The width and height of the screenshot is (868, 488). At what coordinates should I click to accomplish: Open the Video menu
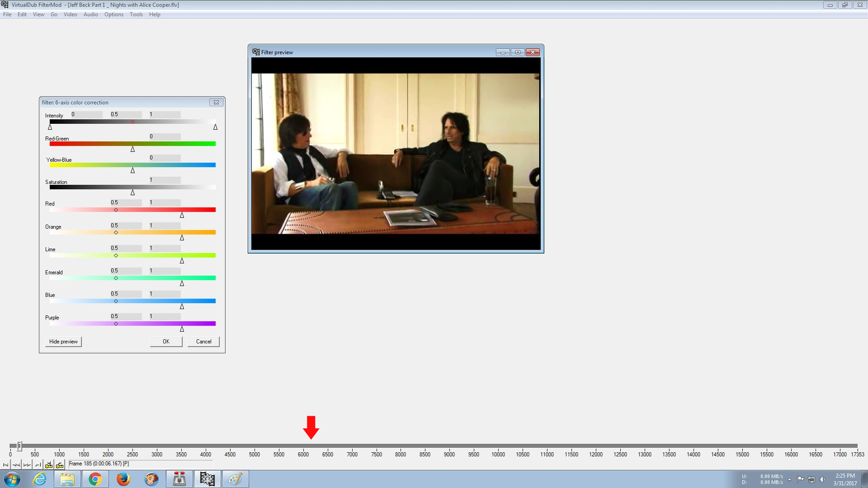point(70,14)
